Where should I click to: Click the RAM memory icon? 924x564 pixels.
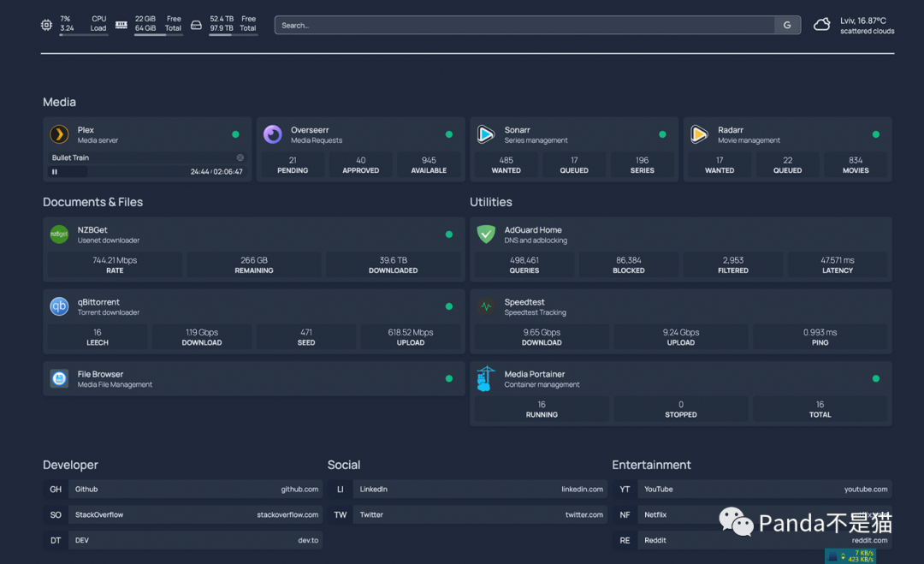tap(121, 25)
